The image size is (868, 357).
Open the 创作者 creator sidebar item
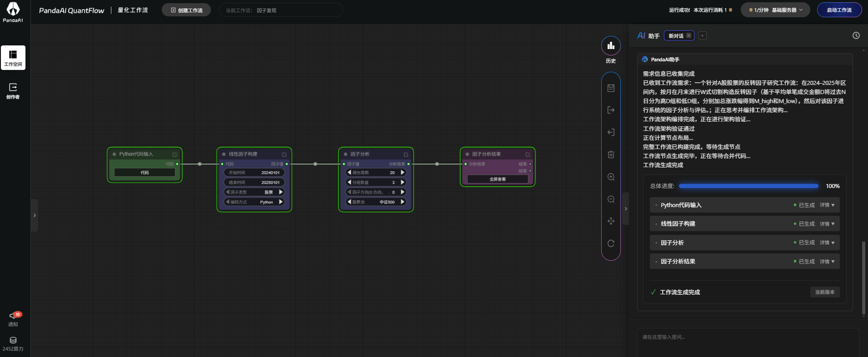click(13, 91)
